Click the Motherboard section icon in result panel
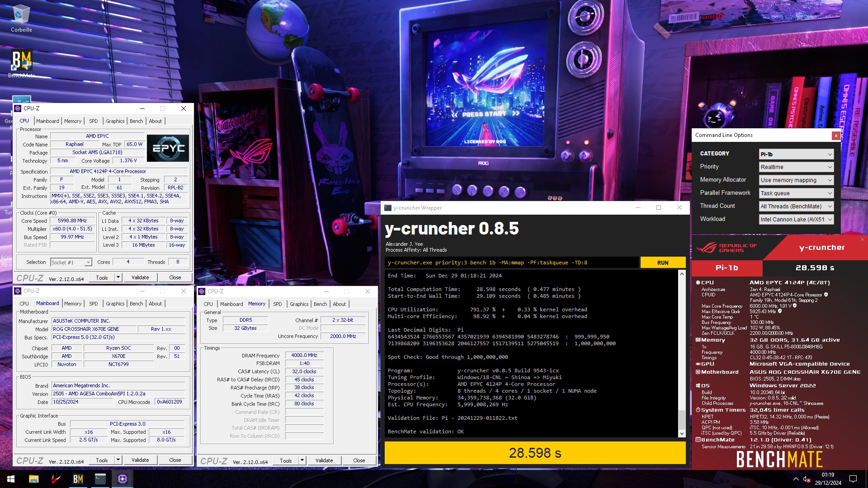 click(698, 372)
